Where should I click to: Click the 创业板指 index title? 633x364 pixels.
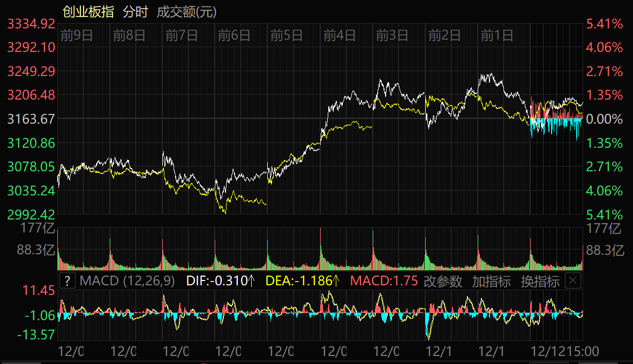coord(88,12)
